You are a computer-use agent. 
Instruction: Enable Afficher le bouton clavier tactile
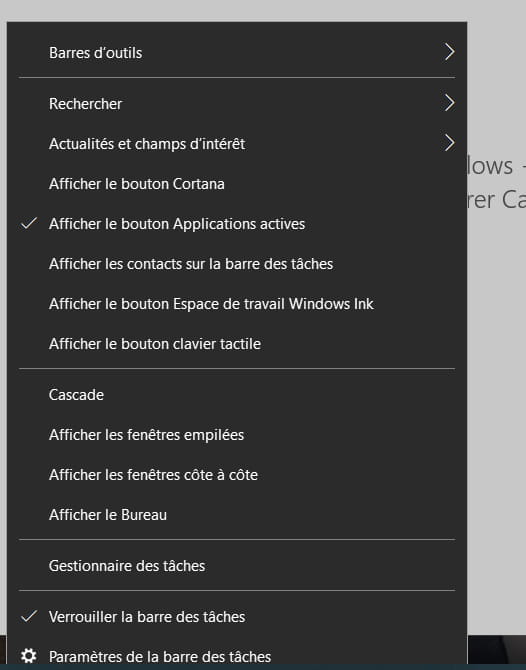pos(237,344)
